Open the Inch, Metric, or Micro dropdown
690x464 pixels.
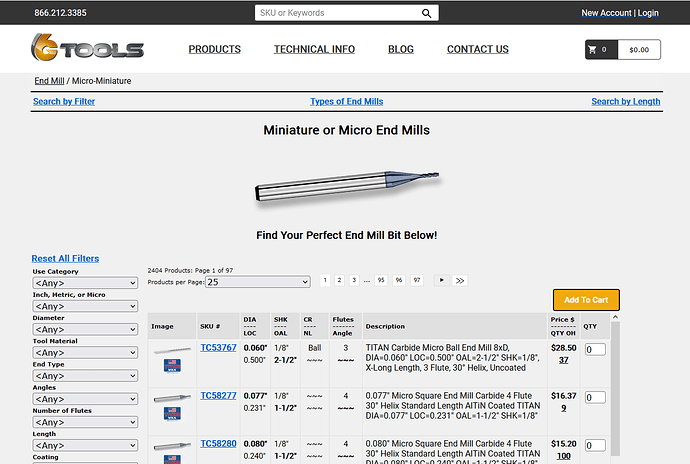tap(85, 306)
